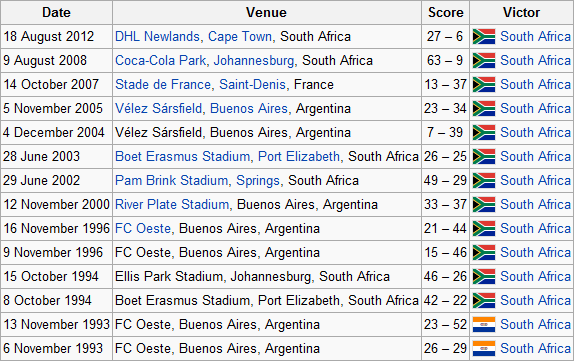Open the FC Oeste link
Image resolution: width=574 pixels, height=361 pixels.
(143, 228)
